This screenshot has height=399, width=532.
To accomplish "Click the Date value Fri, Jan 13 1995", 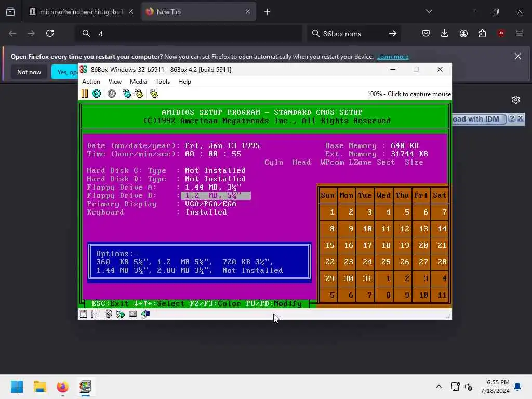I will pyautogui.click(x=222, y=145).
